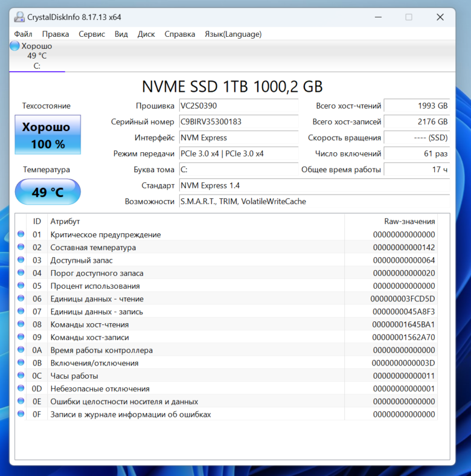Click the NVME SSD 1TB 1000,2 GB drive title

coord(232,86)
